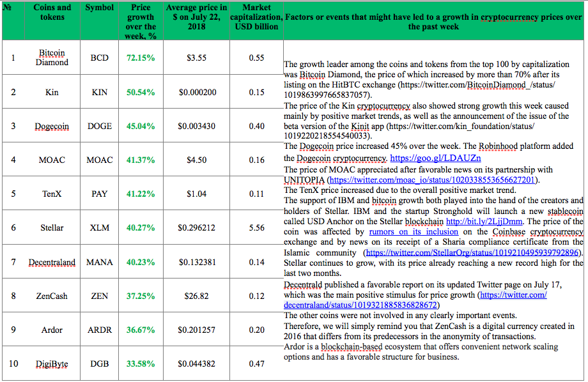Select the 'DOGE' symbol cell
The height and width of the screenshot is (382, 588).
coord(99,126)
